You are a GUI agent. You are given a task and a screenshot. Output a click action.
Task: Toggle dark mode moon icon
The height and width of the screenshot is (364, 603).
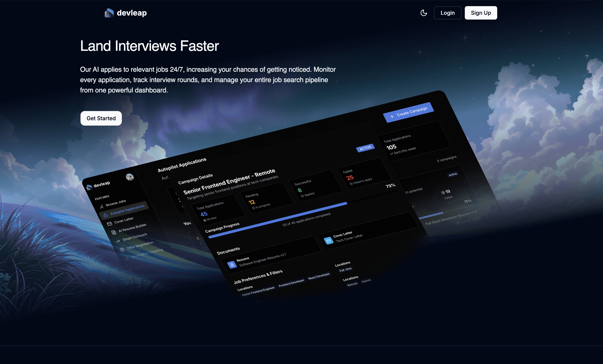[x=424, y=13]
